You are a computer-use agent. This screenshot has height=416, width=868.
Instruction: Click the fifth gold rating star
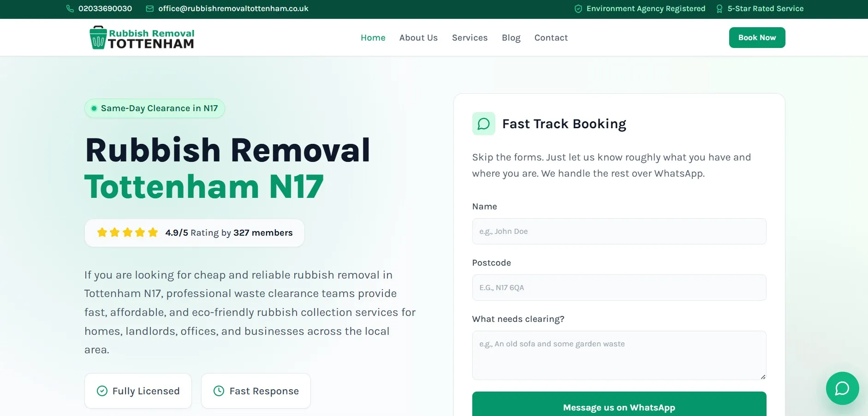[153, 232]
